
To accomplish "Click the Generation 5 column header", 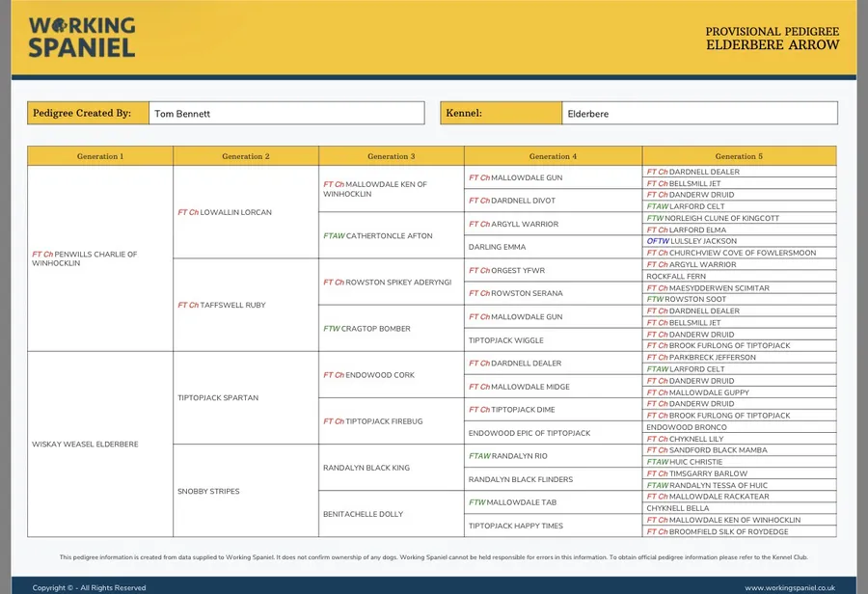I will pos(739,156).
